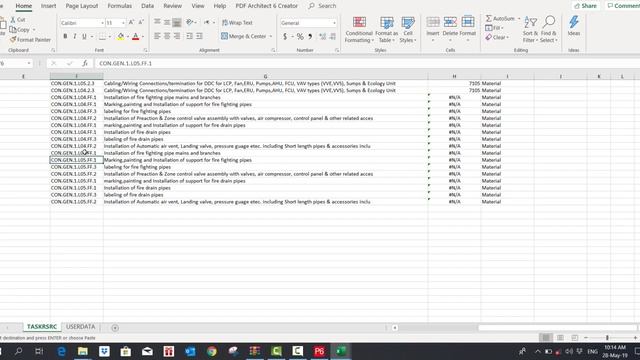Open Merge & Center dropdown arrow

271,36
